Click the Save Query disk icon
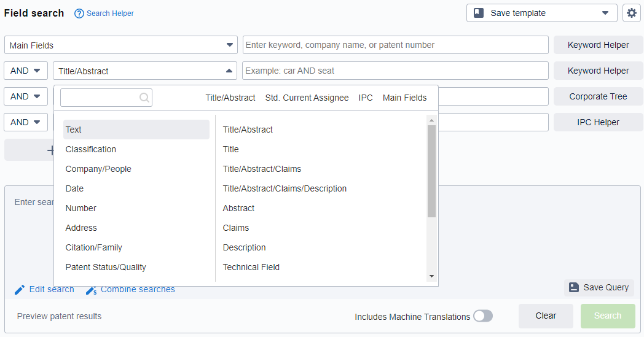Screen dimensions: 644x337 pyautogui.click(x=574, y=287)
